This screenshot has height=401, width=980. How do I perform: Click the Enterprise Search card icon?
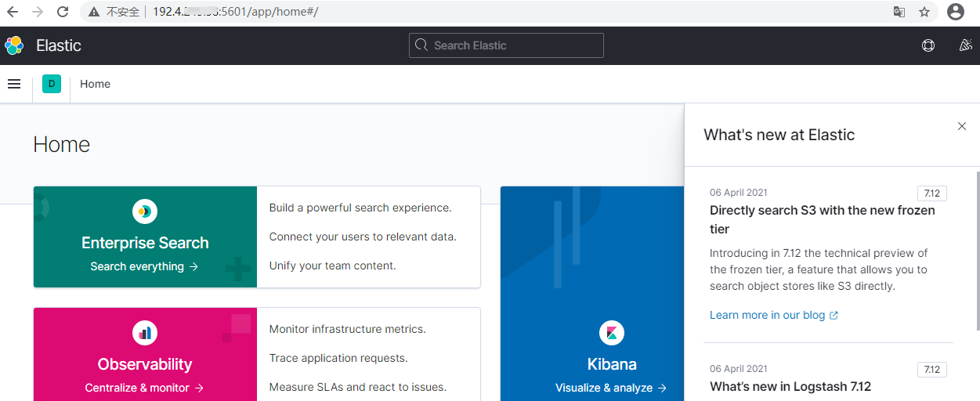coord(145,211)
